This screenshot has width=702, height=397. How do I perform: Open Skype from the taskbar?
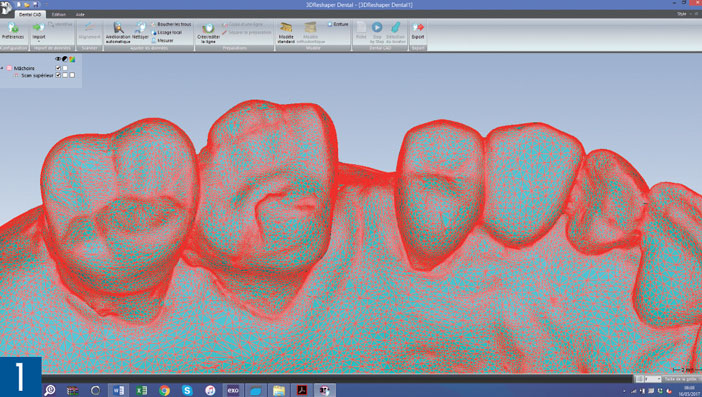(187, 390)
